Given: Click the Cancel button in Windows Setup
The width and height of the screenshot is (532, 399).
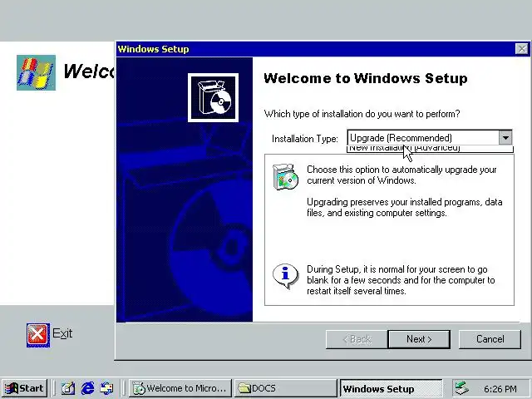Looking at the screenshot, I should [490, 339].
